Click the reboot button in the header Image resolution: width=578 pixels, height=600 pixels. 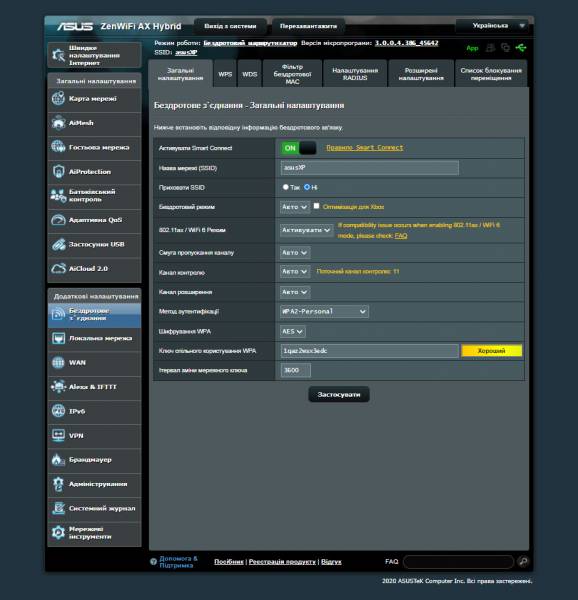click(x=308, y=26)
